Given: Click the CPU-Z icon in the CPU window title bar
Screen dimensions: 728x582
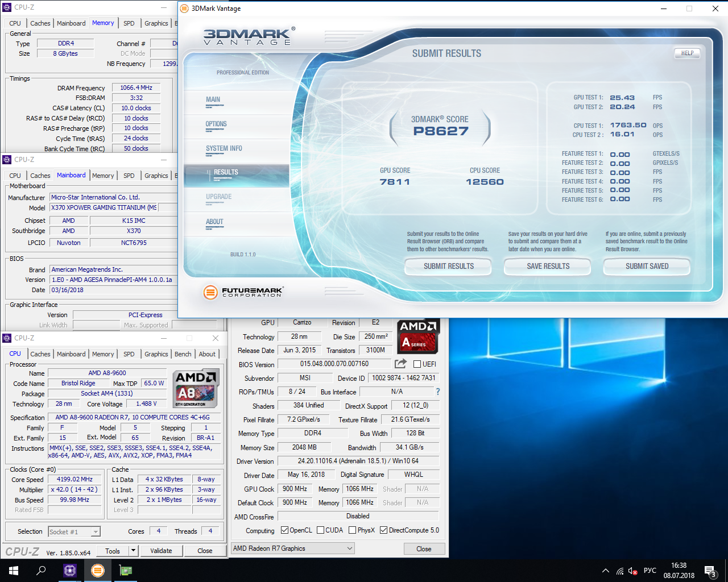Looking at the screenshot, I should tap(7, 338).
